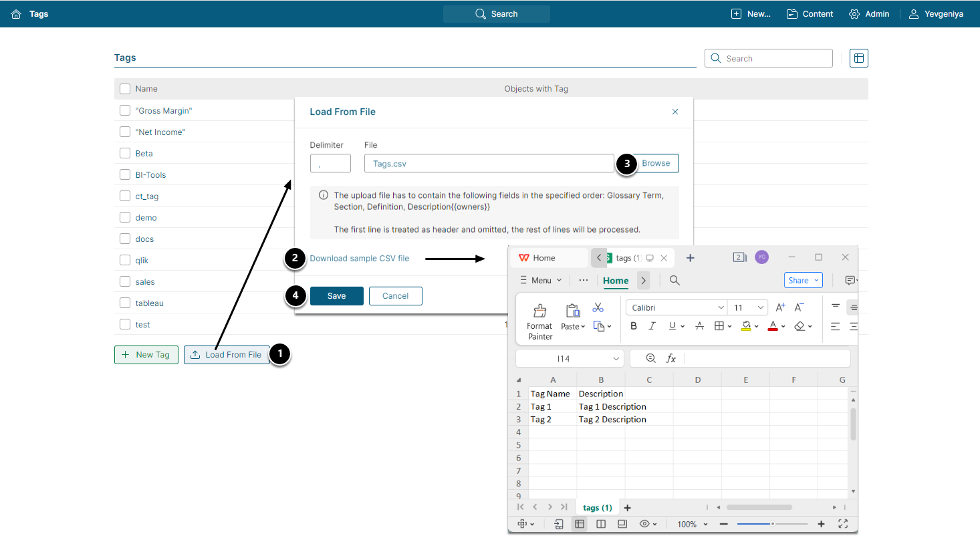Image resolution: width=980 pixels, height=546 pixels.
Task: Expand the fill color dropdown arrow
Action: (756, 327)
